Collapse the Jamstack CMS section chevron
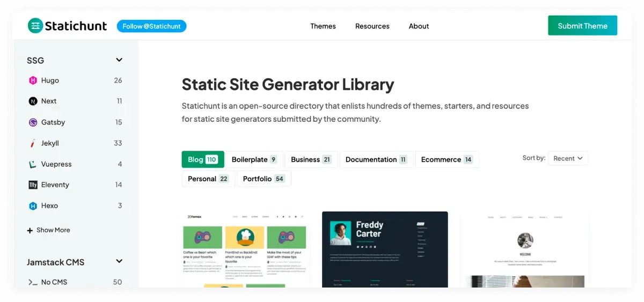This screenshot has height=302, width=644. point(119,262)
